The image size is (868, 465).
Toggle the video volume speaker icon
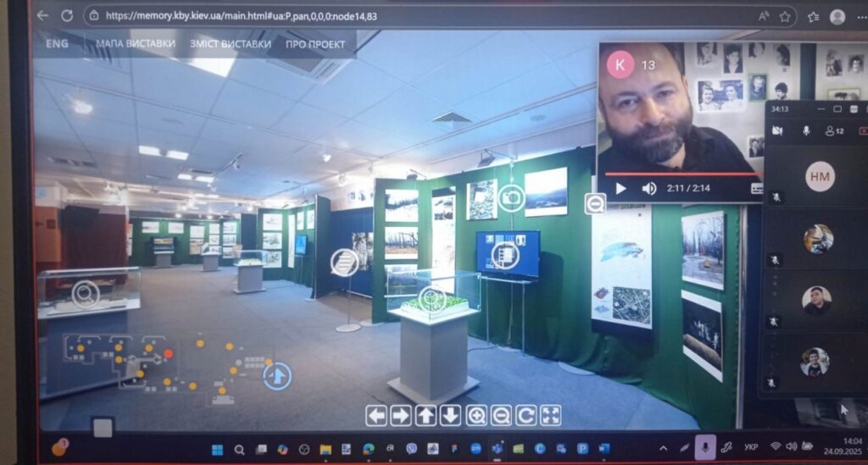point(648,189)
